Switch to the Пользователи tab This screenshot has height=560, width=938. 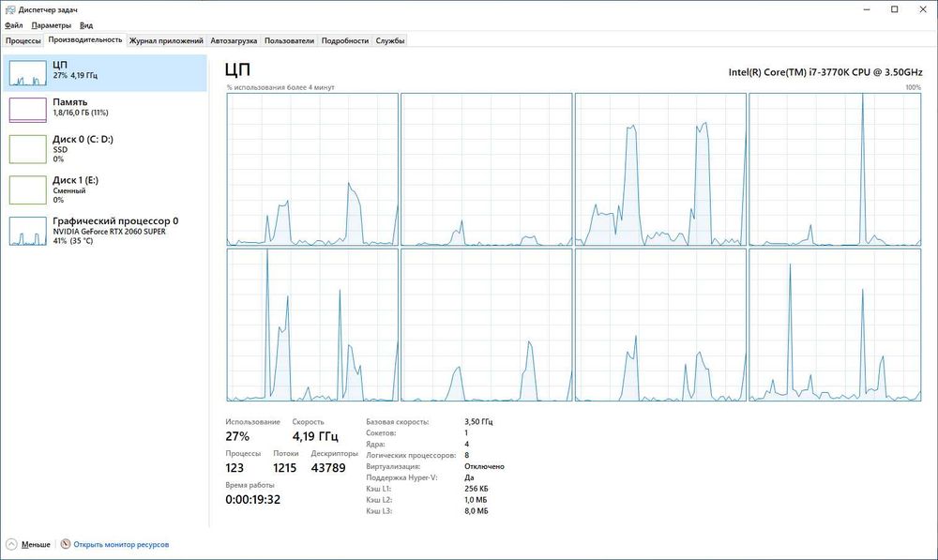[x=289, y=40]
